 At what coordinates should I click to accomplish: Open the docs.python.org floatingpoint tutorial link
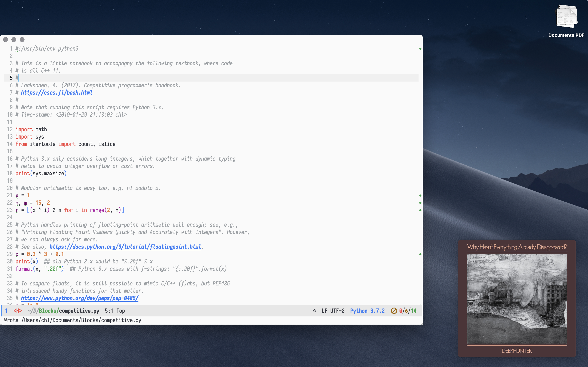pyautogui.click(x=125, y=247)
